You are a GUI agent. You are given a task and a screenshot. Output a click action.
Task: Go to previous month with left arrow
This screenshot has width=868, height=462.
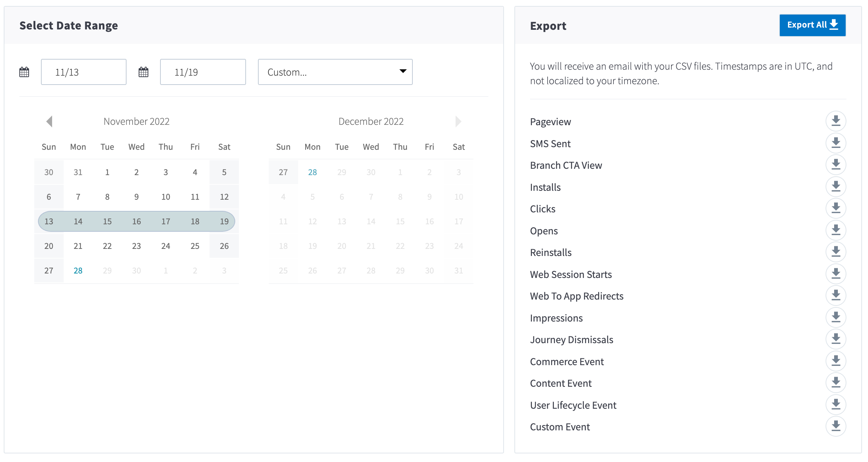(49, 121)
